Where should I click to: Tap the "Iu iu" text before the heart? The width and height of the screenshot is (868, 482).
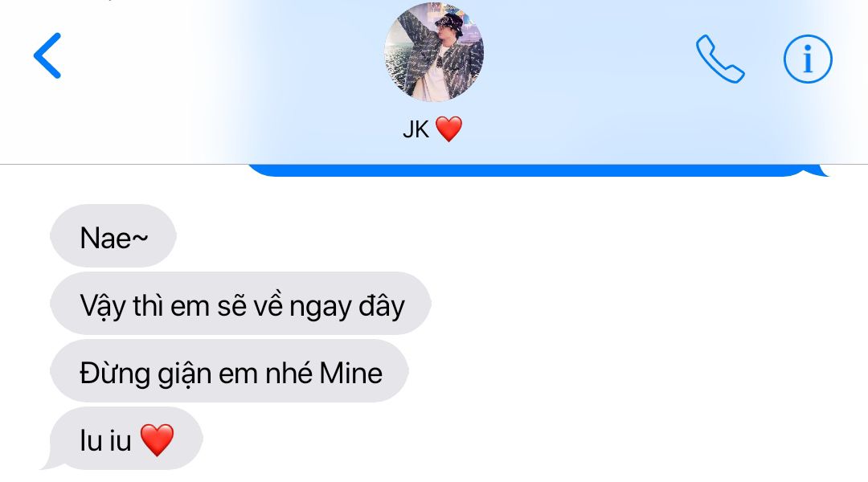(x=105, y=441)
